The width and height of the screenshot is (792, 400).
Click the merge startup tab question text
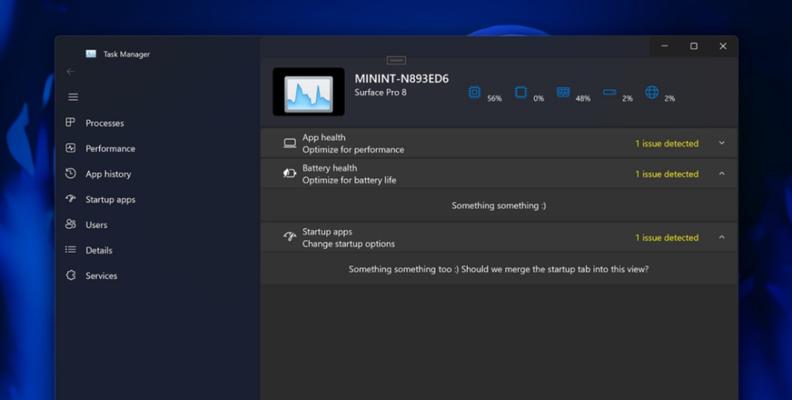click(x=499, y=269)
